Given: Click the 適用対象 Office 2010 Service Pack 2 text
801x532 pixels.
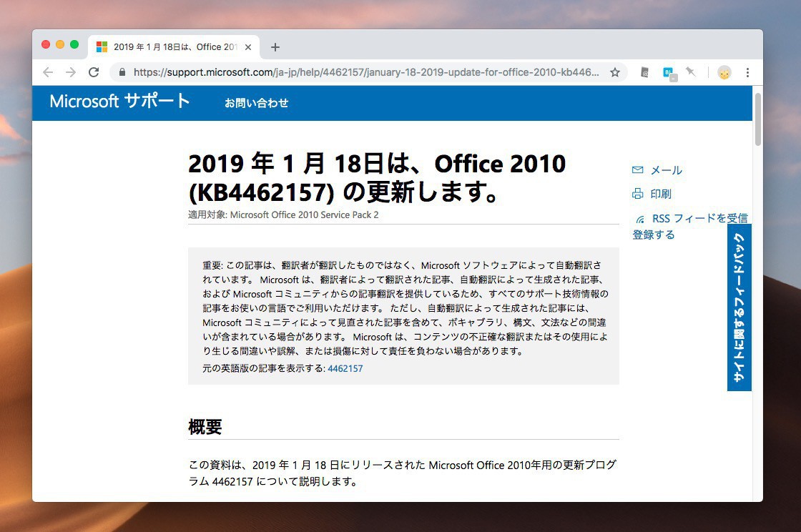Looking at the screenshot, I should [x=283, y=215].
